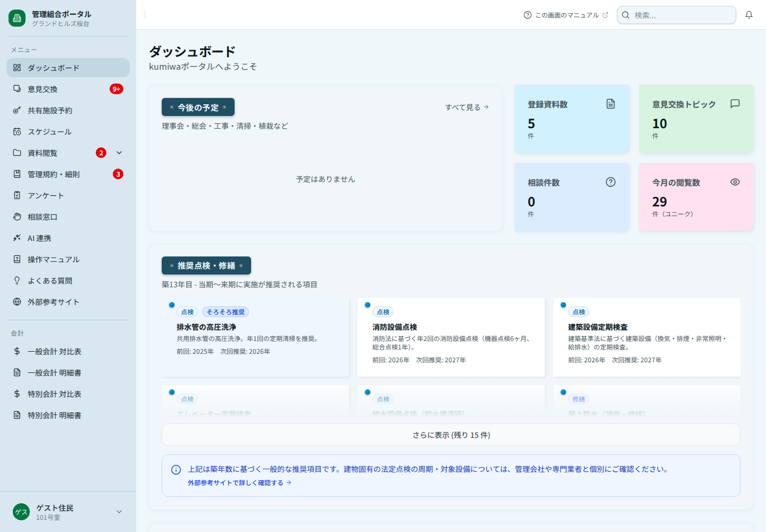
Task: Click the AI 連携 sparkle icon
Action: click(17, 238)
